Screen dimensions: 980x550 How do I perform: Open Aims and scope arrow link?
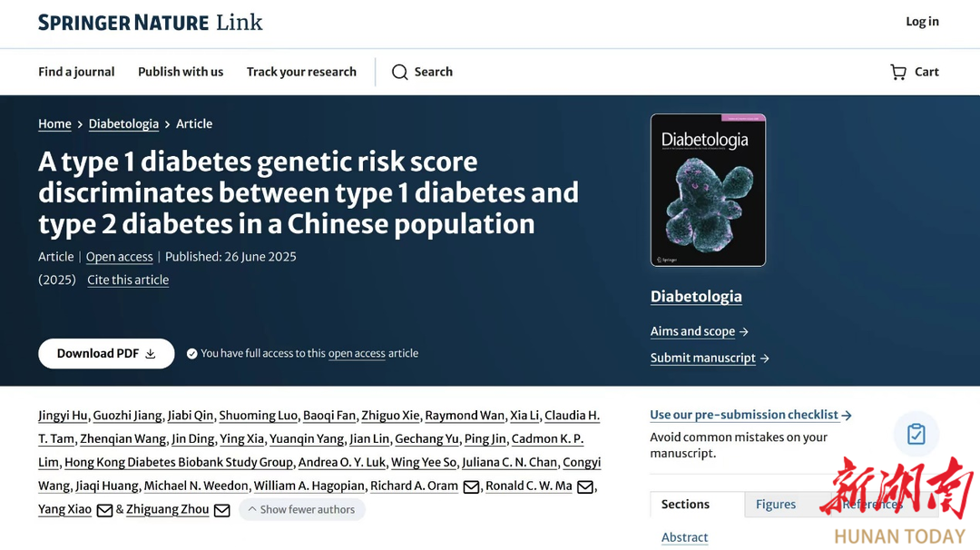(700, 331)
